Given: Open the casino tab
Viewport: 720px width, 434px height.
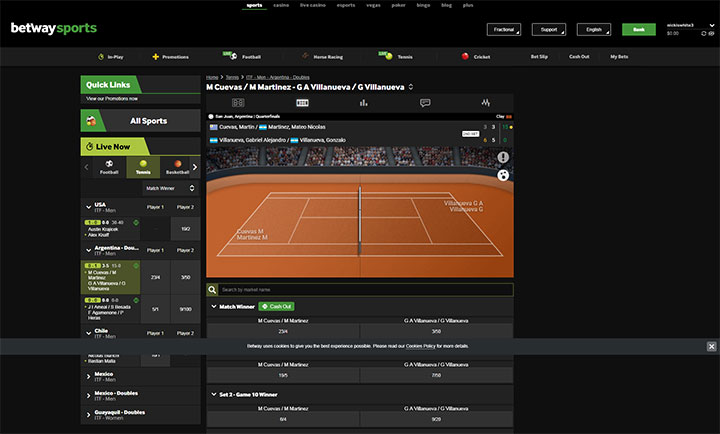Looking at the screenshot, I should 281,5.
